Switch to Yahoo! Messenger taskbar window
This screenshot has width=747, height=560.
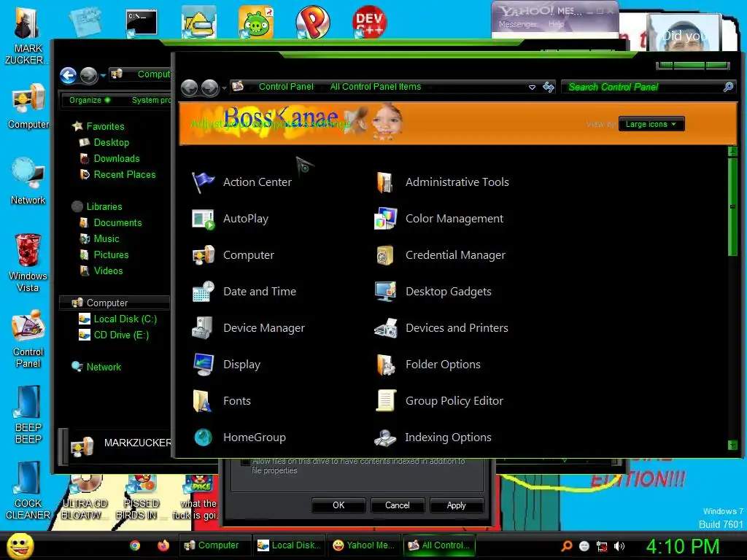[364, 545]
